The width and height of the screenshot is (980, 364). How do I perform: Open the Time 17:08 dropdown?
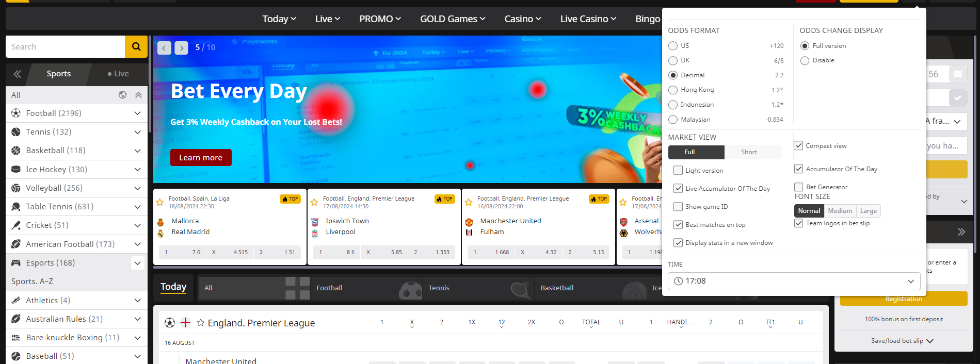coord(794,281)
